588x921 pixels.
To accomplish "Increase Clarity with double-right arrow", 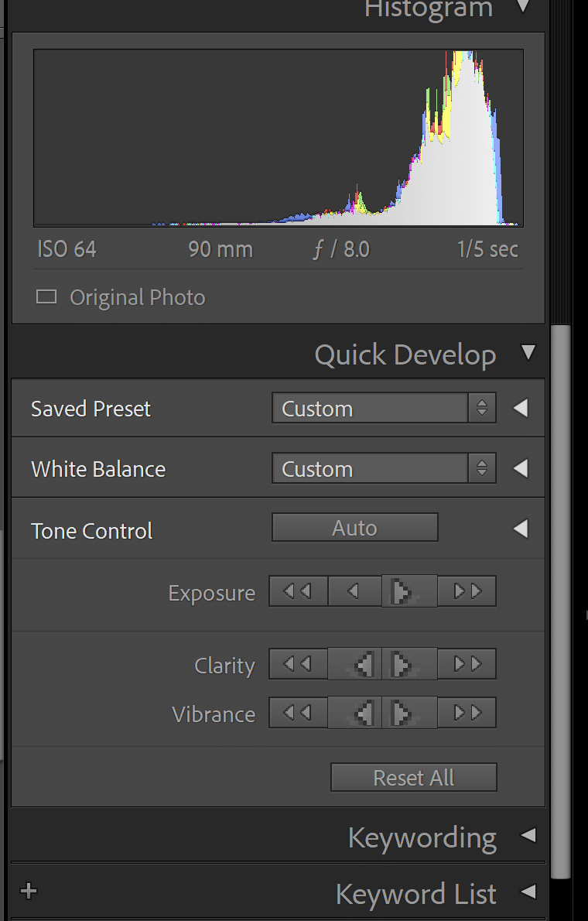I will (x=467, y=664).
